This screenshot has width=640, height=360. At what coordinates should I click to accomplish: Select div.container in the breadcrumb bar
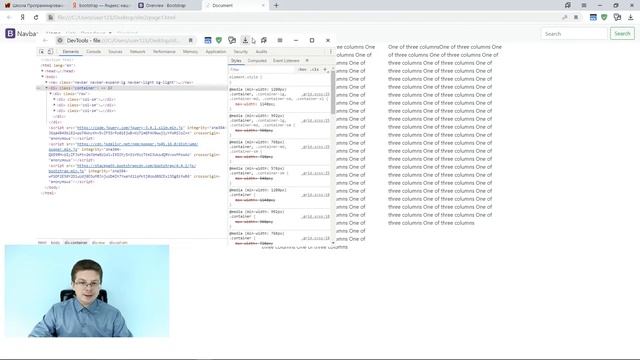click(x=76, y=242)
